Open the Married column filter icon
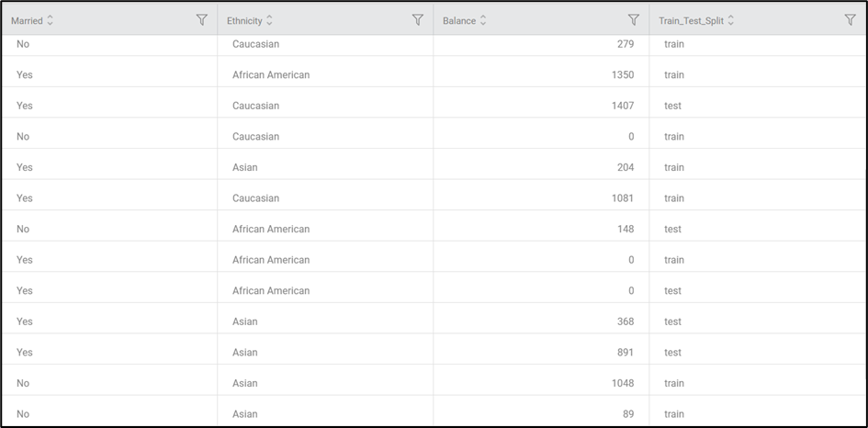 [x=202, y=20]
